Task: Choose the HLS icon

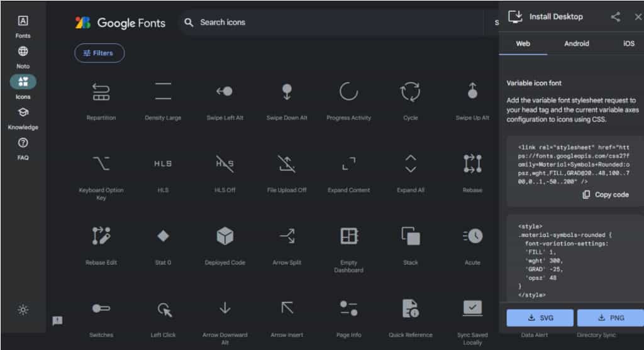Action: [163, 164]
